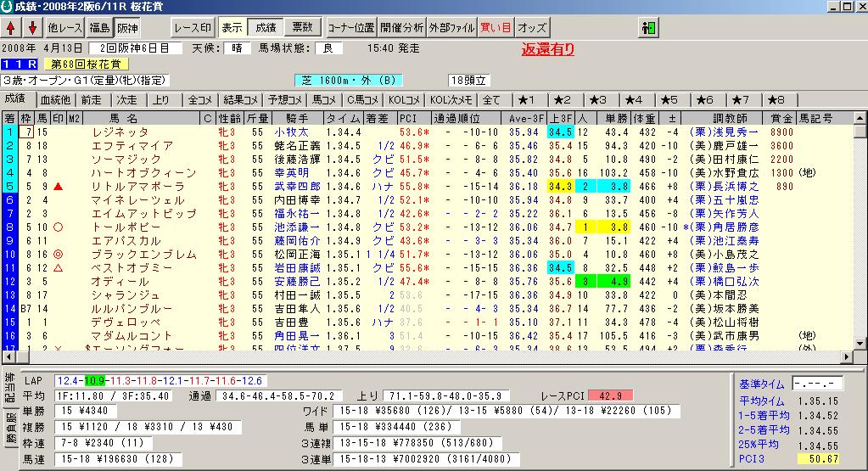Toggle the 成績 display mode button
This screenshot has height=471, width=868.
click(266, 27)
